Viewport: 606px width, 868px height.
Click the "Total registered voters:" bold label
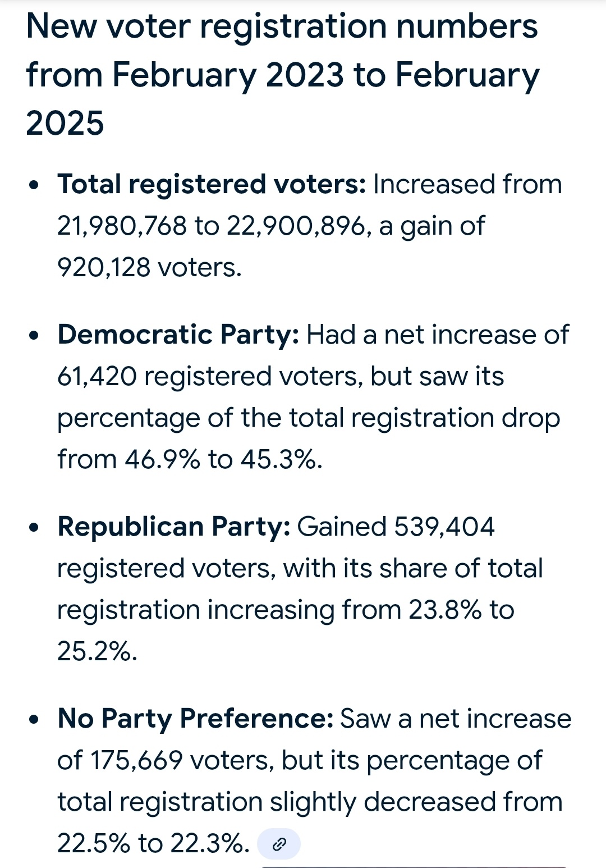click(212, 185)
